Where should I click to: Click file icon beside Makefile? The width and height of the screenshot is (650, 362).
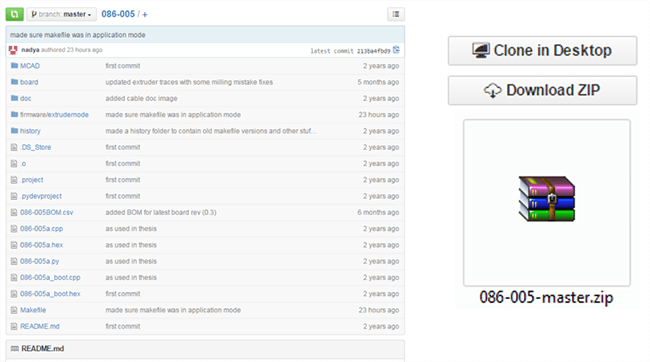click(14, 310)
